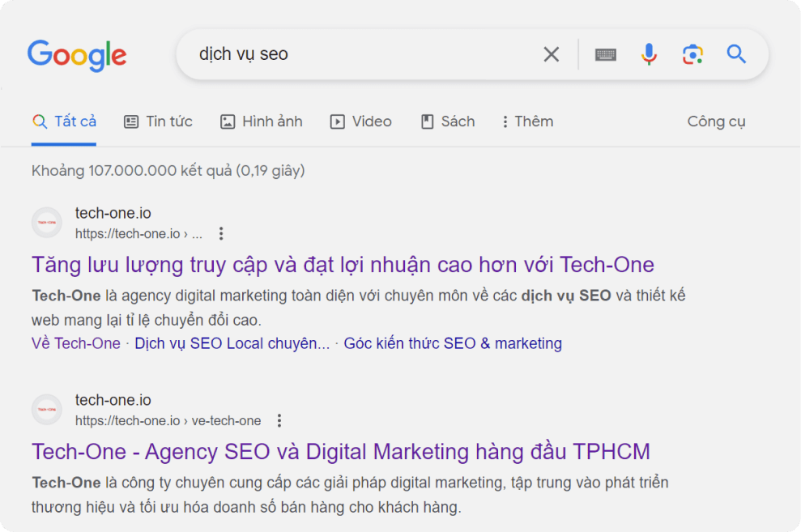The image size is (801, 532).
Task: Open "Tech-One - Agency SEO và Digital Marketing" result
Action: (x=341, y=452)
